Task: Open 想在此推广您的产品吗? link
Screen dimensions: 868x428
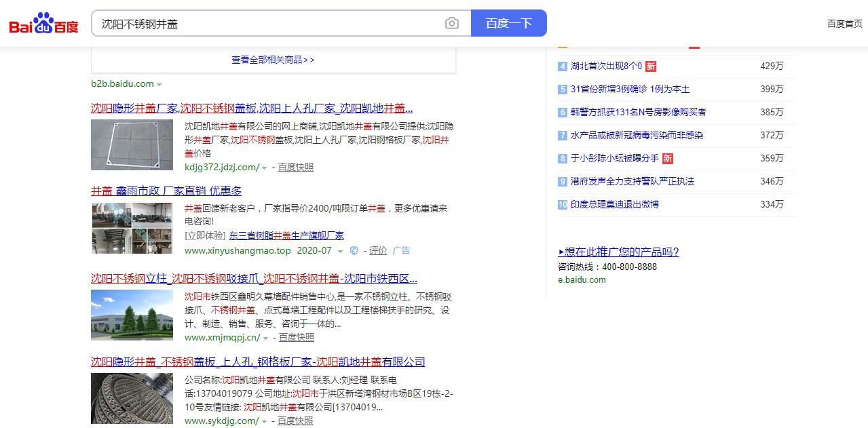Action: [618, 252]
